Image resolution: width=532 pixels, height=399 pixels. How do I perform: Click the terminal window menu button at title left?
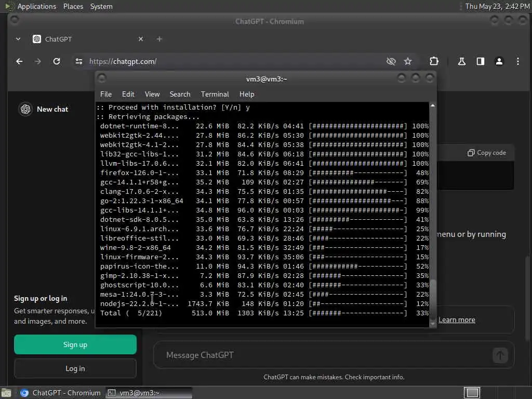(102, 79)
